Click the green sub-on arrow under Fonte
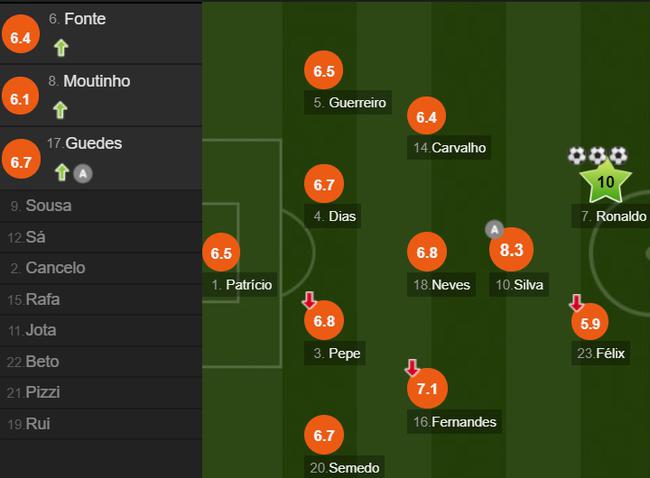Screen dimensions: 650x478 coord(61,48)
